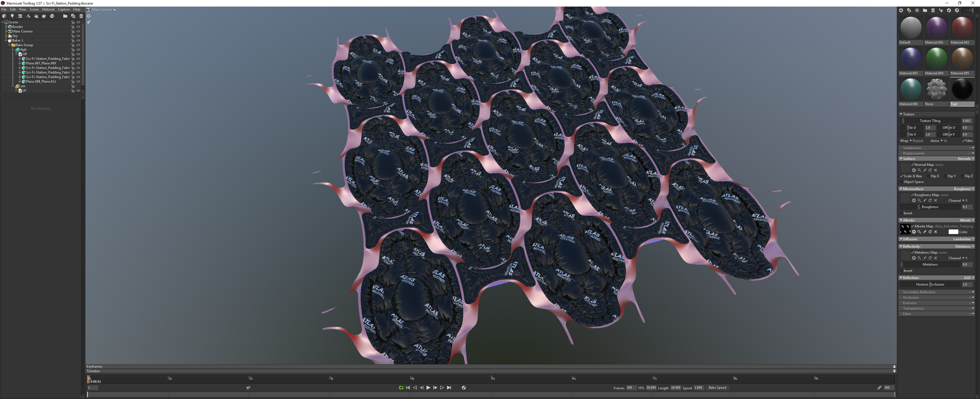
Task: Click the white Albedo Color swatch
Action: [x=953, y=232]
